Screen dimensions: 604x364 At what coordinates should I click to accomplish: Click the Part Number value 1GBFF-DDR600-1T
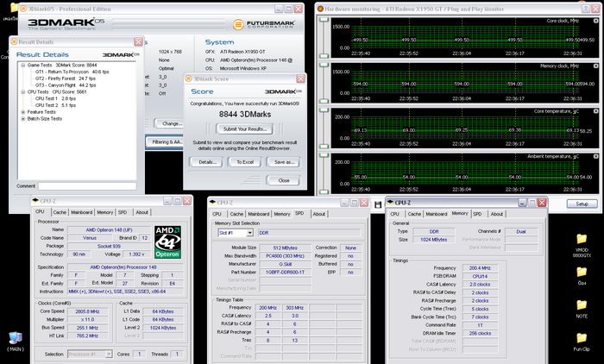point(285,273)
